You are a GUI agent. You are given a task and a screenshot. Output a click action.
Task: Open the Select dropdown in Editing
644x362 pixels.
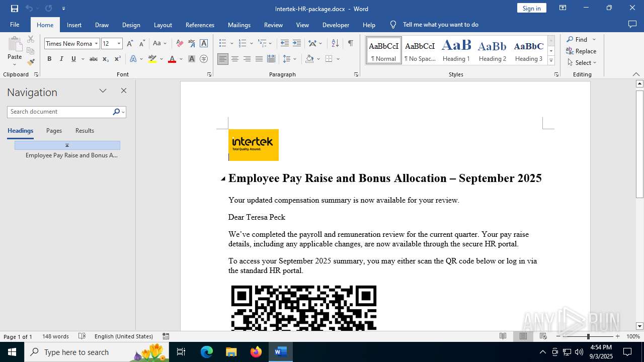pyautogui.click(x=582, y=63)
